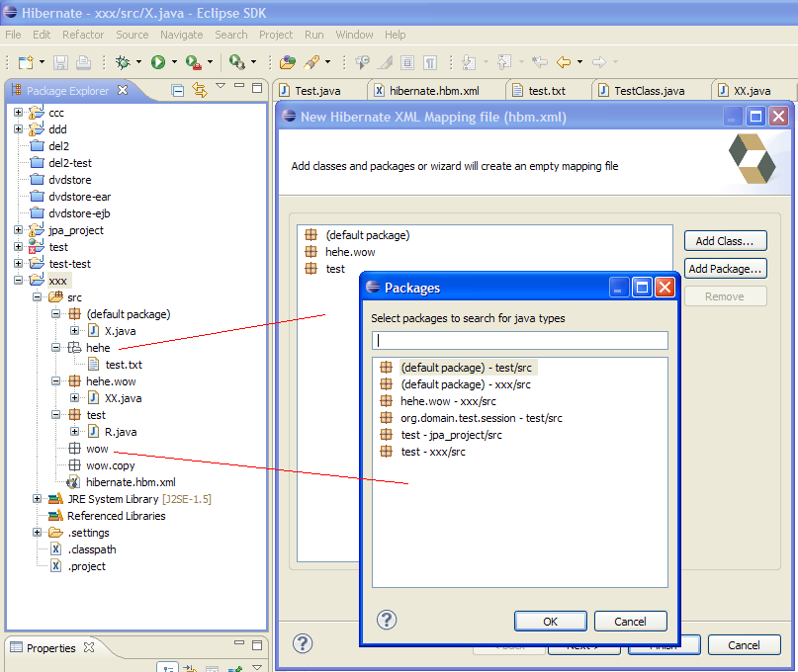Expand the X.java tree node
The height and width of the screenshot is (672, 798).
click(75, 331)
